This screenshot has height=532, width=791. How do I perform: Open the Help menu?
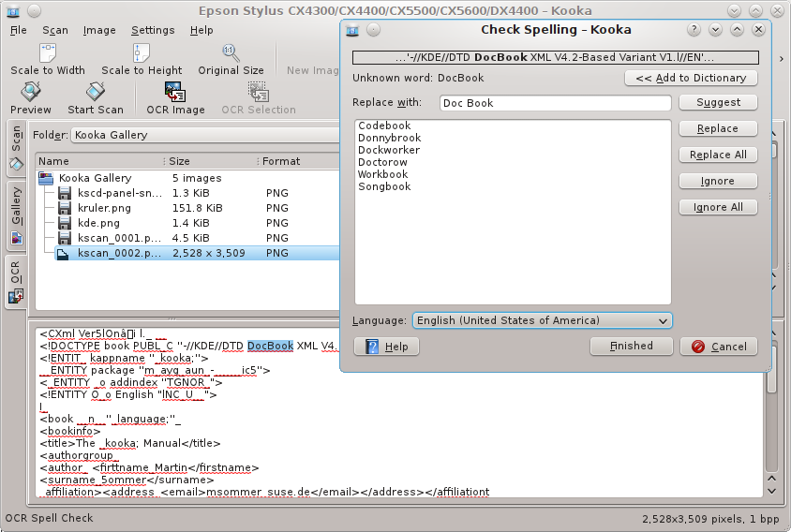pyautogui.click(x=201, y=30)
